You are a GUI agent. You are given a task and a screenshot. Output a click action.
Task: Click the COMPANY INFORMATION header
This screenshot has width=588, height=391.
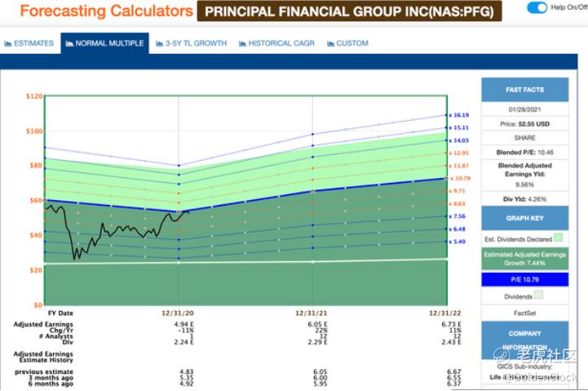[524, 340]
